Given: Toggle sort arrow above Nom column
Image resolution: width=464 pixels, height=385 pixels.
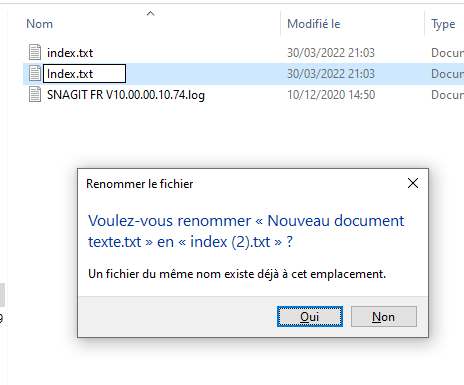Looking at the screenshot, I should click(151, 13).
